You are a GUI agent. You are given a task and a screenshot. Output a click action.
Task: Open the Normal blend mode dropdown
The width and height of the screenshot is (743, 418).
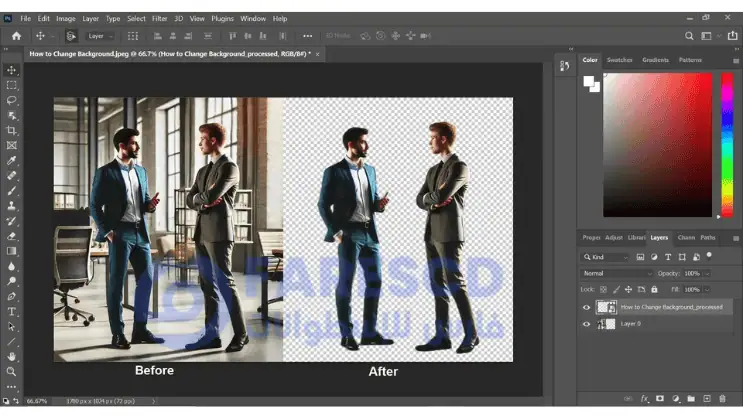pos(616,273)
